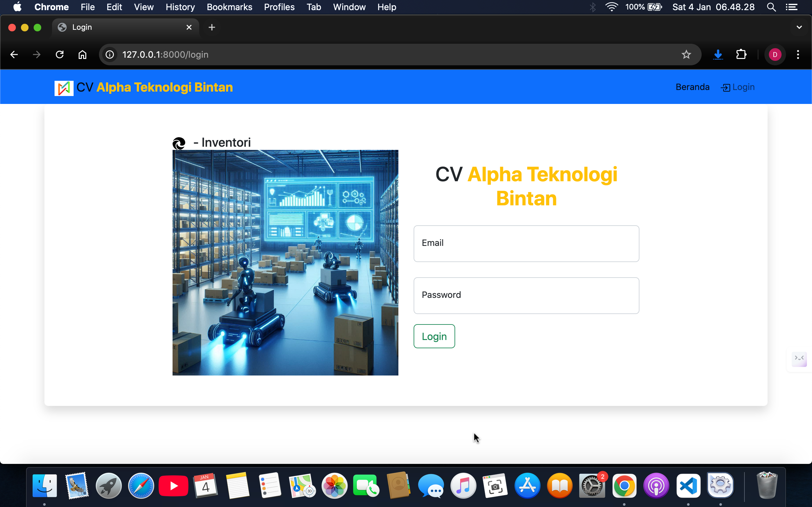
Task: Go to the Beranda navigation link
Action: [692, 87]
